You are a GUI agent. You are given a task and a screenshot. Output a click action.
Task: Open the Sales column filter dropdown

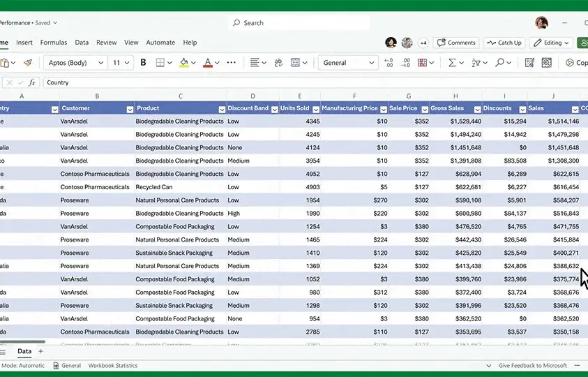[575, 110]
